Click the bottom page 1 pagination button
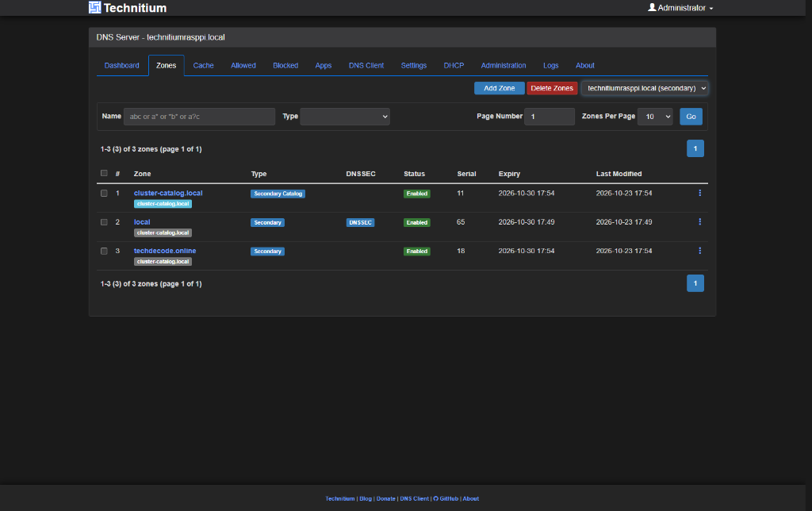812x511 pixels. [695, 283]
